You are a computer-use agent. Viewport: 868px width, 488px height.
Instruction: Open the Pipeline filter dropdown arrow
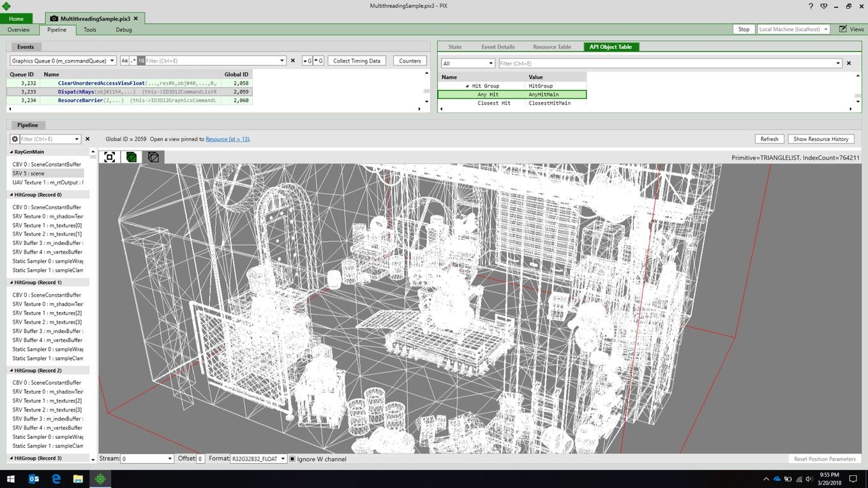point(77,139)
